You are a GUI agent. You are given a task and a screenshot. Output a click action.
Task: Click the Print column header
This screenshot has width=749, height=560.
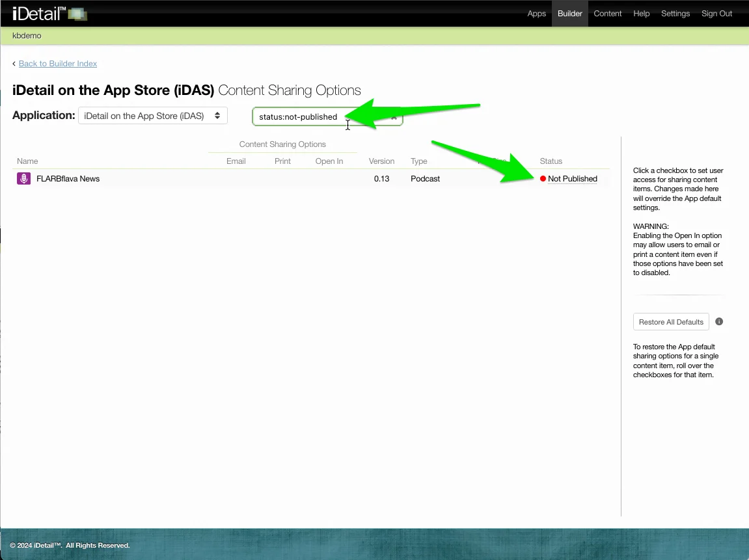282,161
